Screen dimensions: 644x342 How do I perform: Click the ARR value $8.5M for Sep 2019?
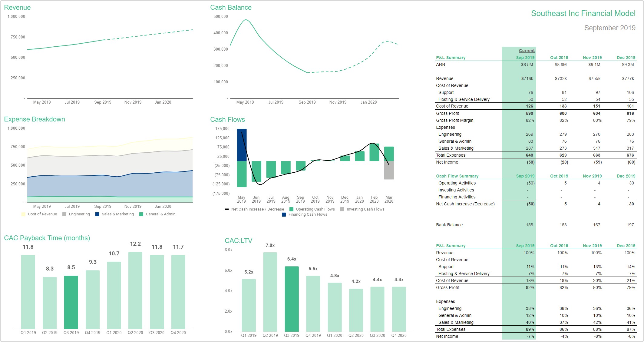tap(527, 65)
